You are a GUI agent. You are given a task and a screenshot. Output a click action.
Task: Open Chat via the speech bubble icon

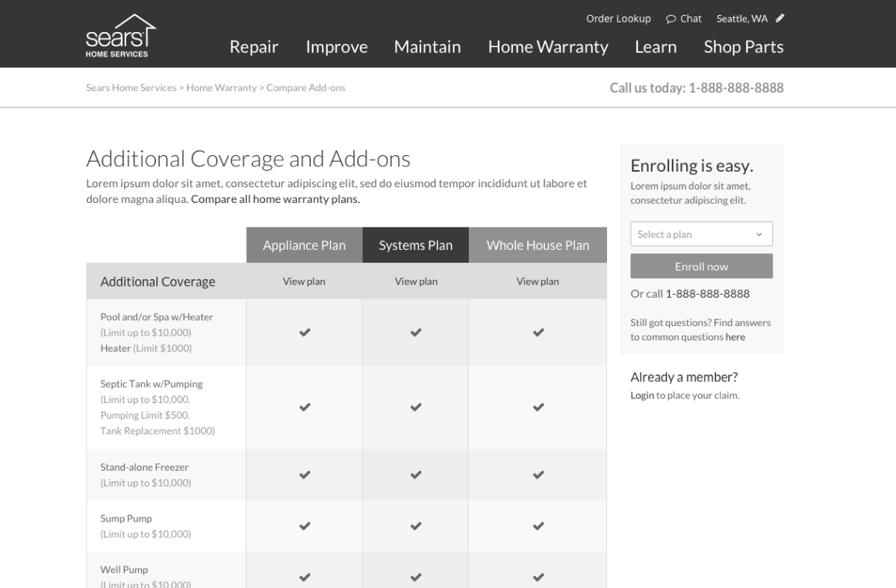click(x=671, y=19)
